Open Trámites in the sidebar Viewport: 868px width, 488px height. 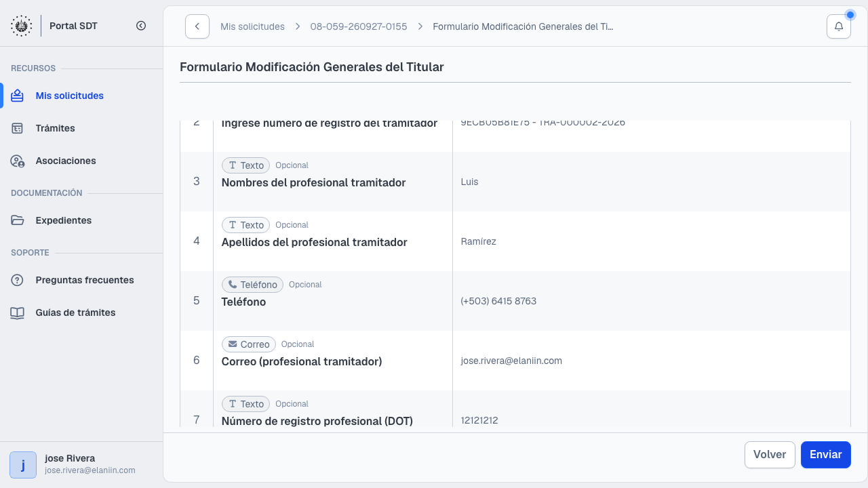pos(81,128)
